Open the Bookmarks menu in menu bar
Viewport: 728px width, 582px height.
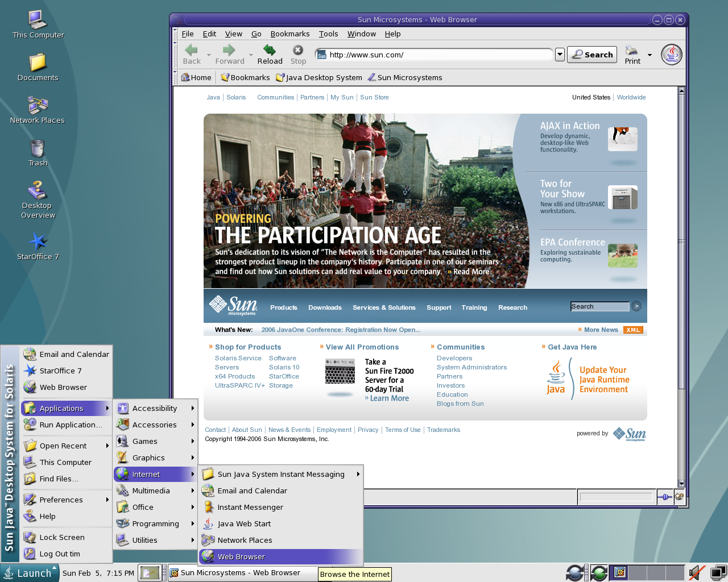point(290,34)
